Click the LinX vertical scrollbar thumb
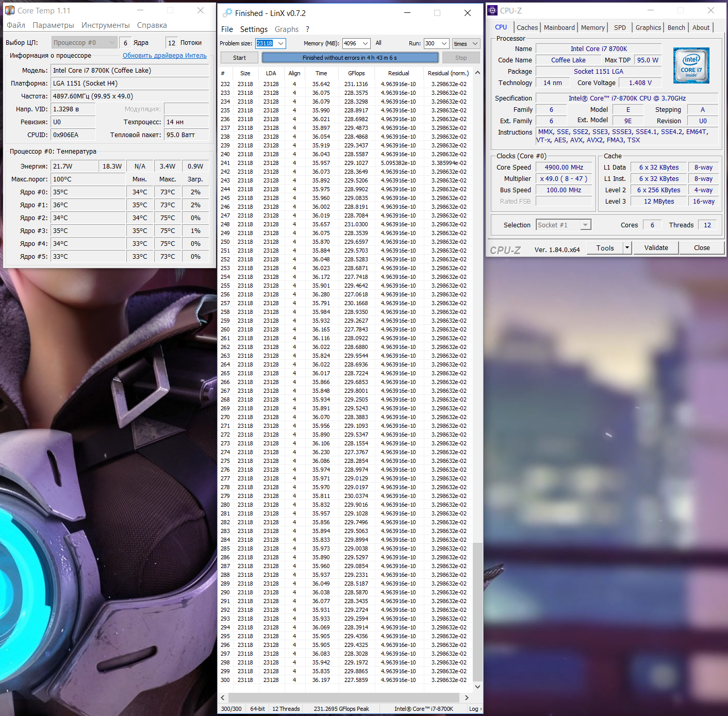The image size is (728, 716). pyautogui.click(x=478, y=611)
